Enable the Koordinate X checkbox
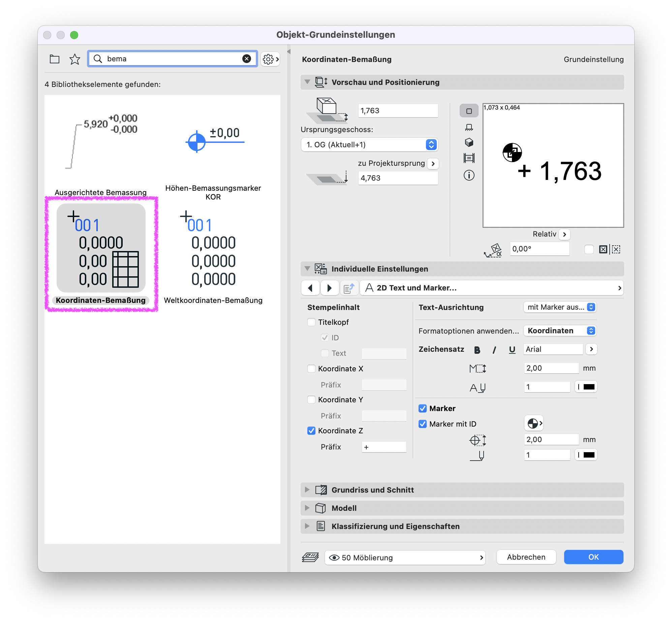Viewport: 672px width, 622px height. (x=311, y=369)
